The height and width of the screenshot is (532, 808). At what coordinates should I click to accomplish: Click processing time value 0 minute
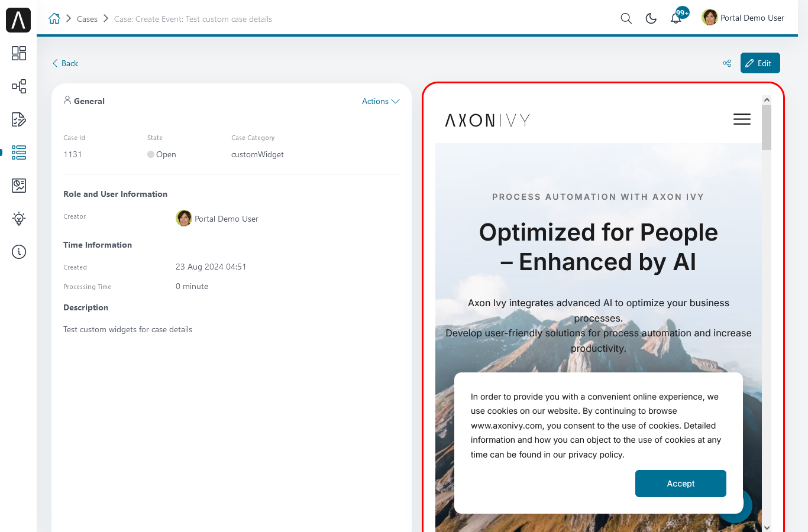pos(192,286)
